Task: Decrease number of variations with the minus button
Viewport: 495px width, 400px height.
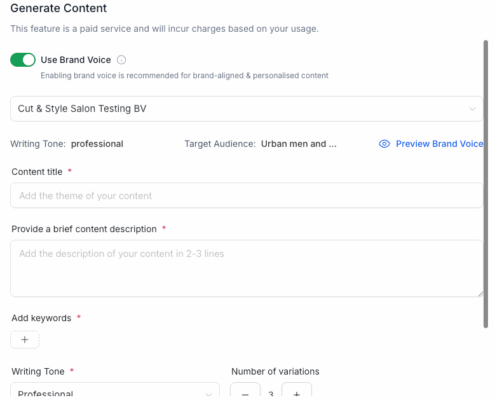Action: coord(245,391)
